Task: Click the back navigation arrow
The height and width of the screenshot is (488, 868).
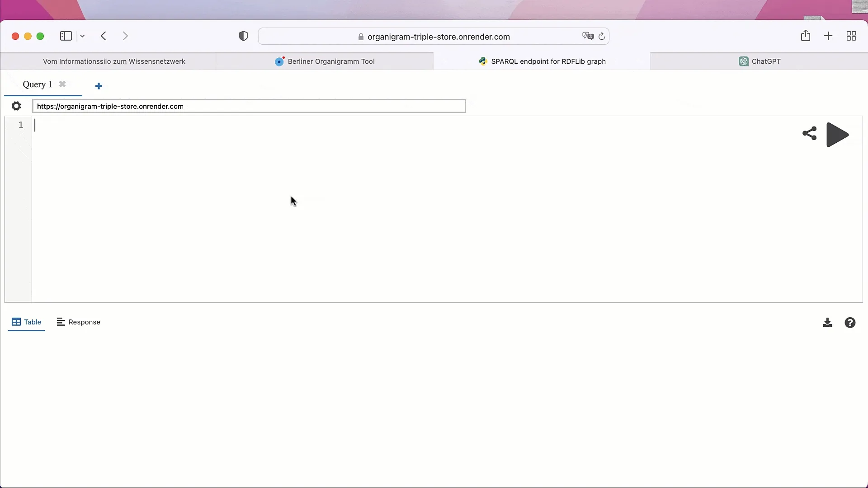Action: [103, 36]
